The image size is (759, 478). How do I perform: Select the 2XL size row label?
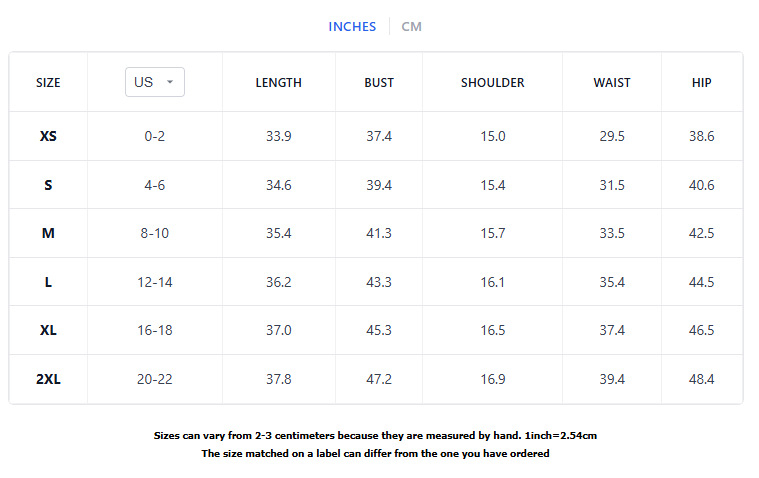coord(48,379)
